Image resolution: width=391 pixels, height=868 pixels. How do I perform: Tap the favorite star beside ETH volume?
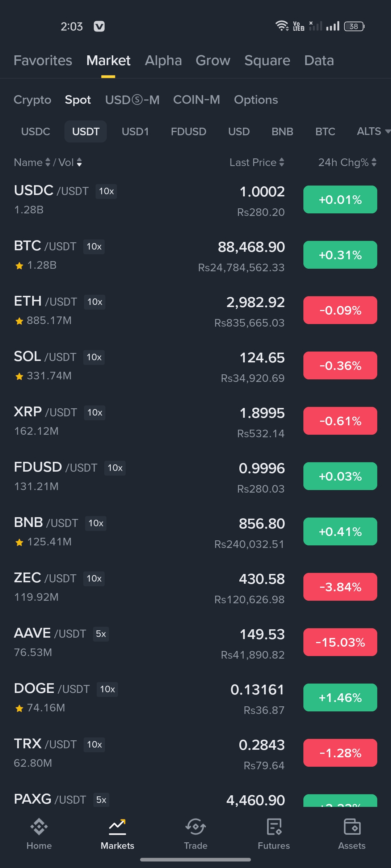click(19, 321)
